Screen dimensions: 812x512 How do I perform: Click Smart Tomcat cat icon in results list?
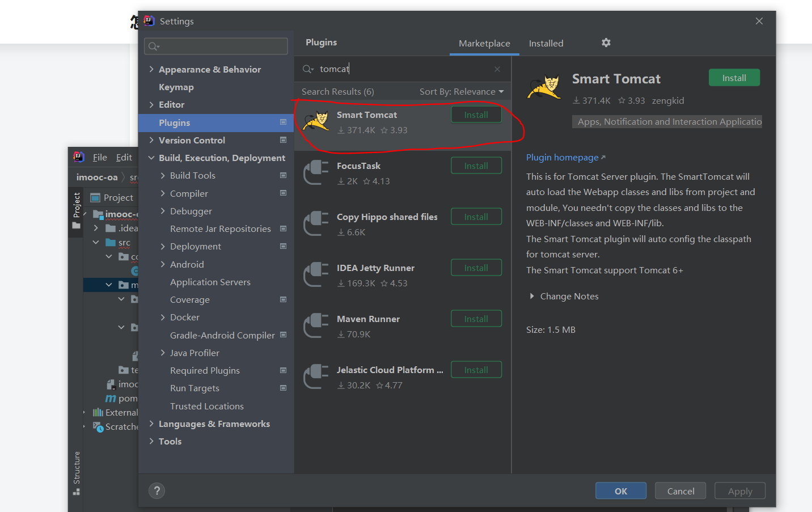click(x=316, y=121)
